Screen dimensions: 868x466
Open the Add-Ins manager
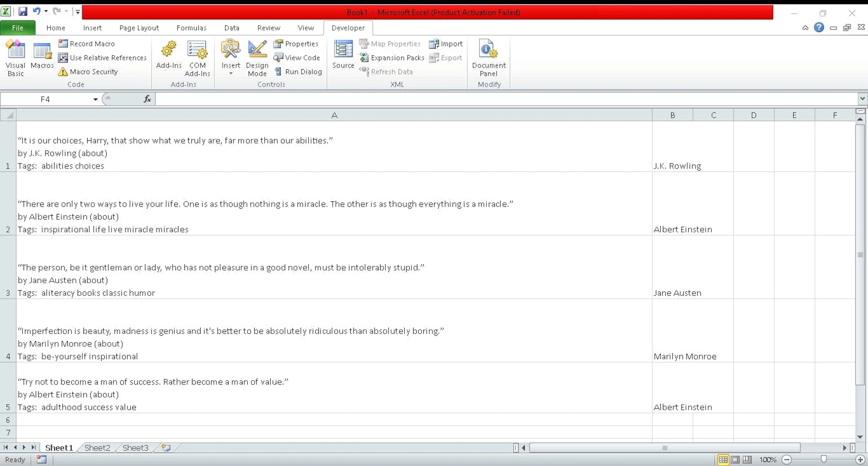[x=169, y=54]
